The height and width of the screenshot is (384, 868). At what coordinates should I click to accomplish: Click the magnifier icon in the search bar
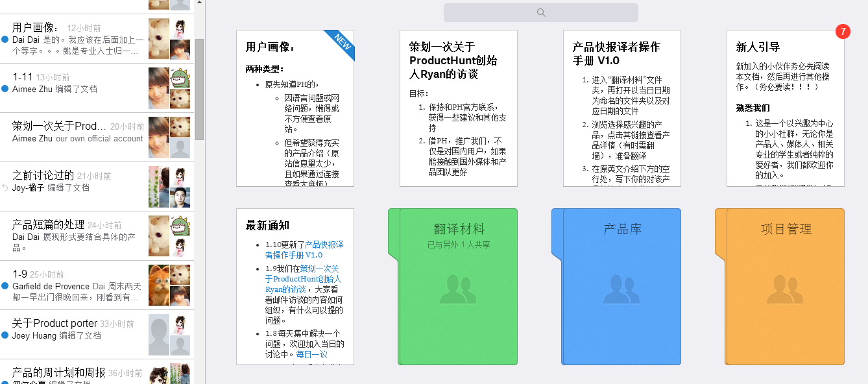click(541, 12)
